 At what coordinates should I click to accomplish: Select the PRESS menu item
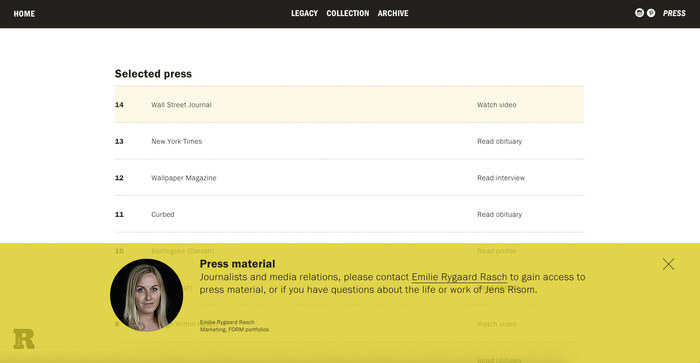coord(674,13)
